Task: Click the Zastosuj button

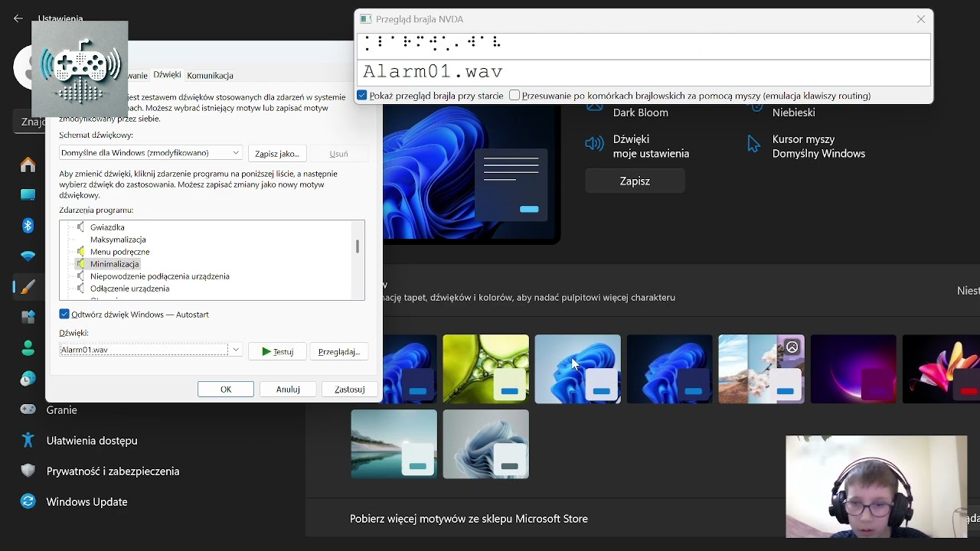Action: click(350, 390)
